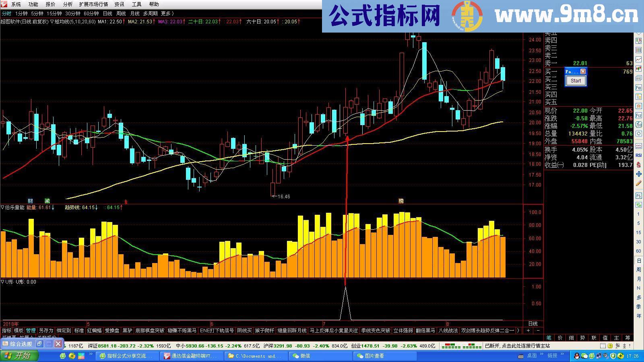This screenshot has height=362, width=644.
Task: Collapse the U形 indicator panel
Action: (x=4, y=282)
